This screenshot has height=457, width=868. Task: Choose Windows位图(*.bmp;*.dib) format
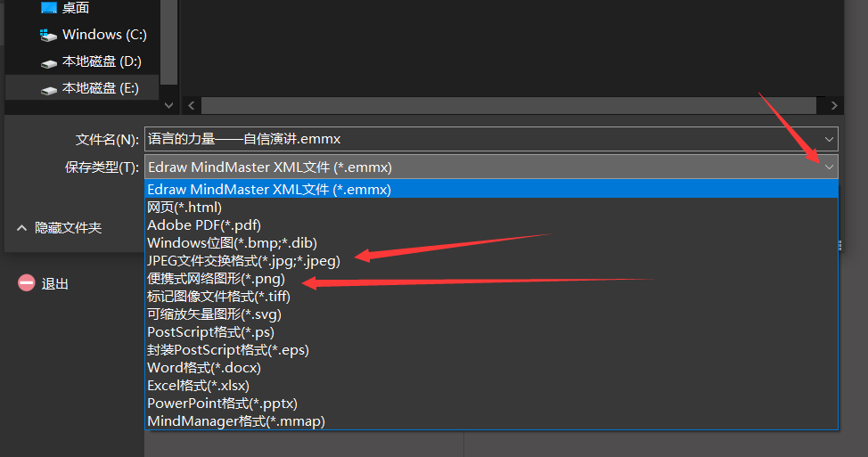tap(492, 243)
